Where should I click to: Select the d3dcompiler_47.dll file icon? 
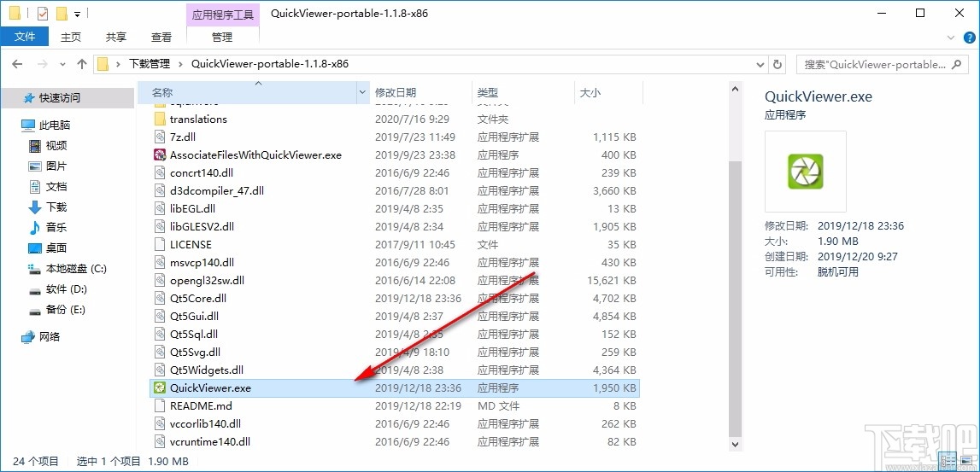160,190
